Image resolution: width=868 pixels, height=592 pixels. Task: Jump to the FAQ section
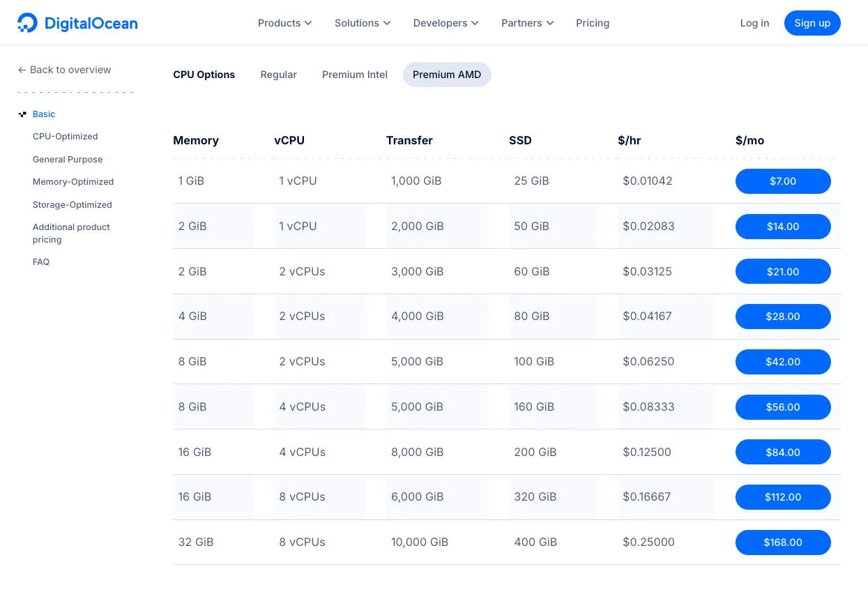point(41,262)
